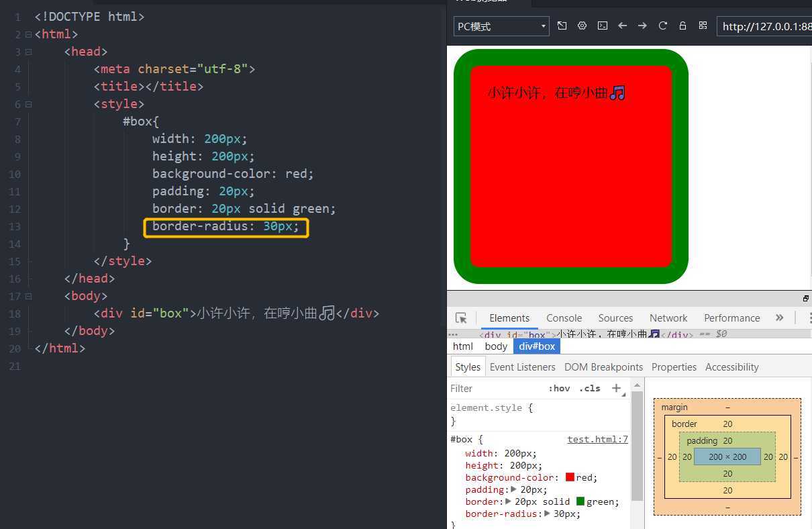Click the margin label in box model
Screen dimensions: 812x529
coord(674,407)
